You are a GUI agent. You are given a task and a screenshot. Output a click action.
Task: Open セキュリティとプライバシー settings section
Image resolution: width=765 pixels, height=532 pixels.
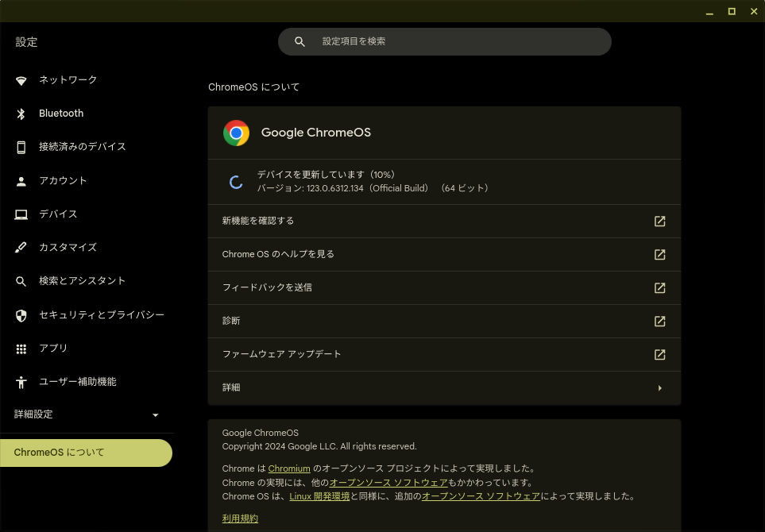click(102, 314)
